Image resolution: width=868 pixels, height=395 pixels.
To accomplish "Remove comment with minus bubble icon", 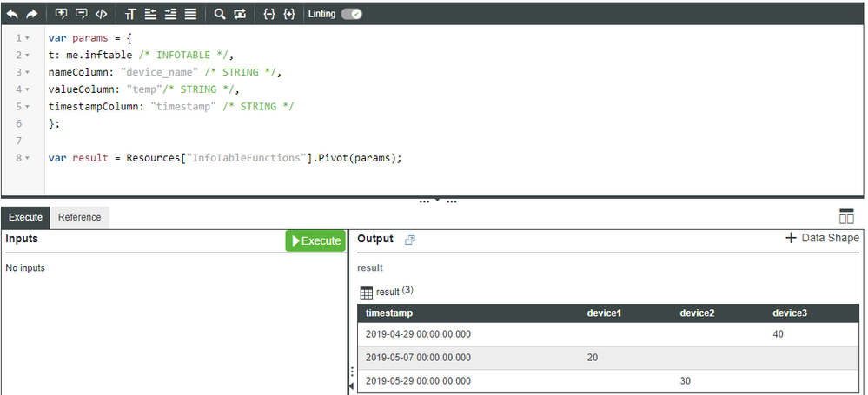I will point(82,15).
